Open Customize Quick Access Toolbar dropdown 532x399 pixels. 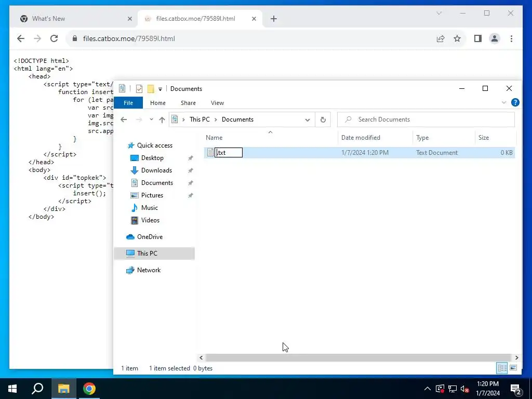click(160, 89)
